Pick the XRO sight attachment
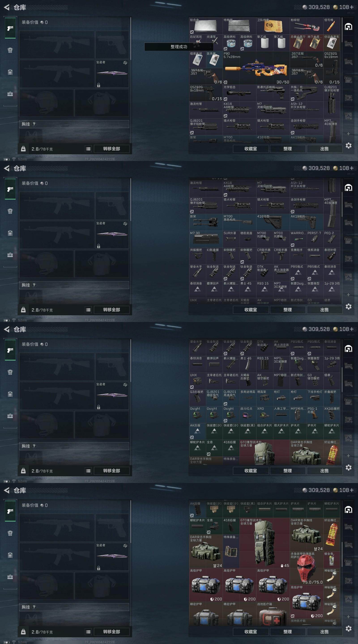Viewport: 358px width, 644px height. point(264,415)
